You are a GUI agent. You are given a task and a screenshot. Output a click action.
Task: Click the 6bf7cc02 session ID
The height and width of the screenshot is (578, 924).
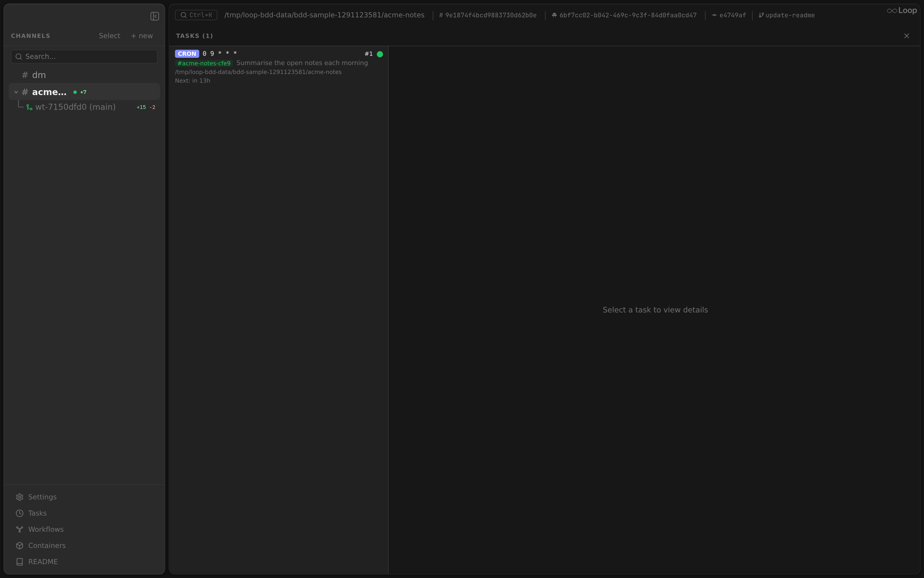click(x=628, y=15)
